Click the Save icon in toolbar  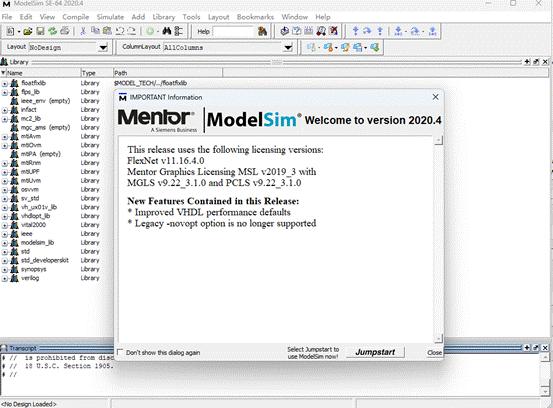(x=40, y=31)
